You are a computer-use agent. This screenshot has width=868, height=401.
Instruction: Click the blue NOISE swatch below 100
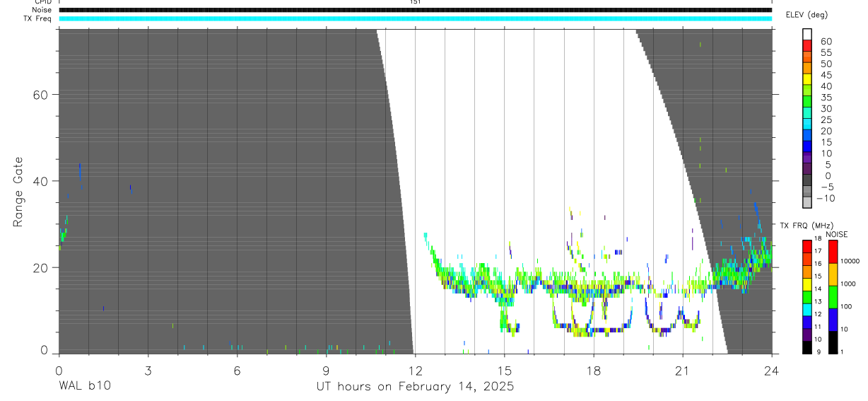(833, 319)
